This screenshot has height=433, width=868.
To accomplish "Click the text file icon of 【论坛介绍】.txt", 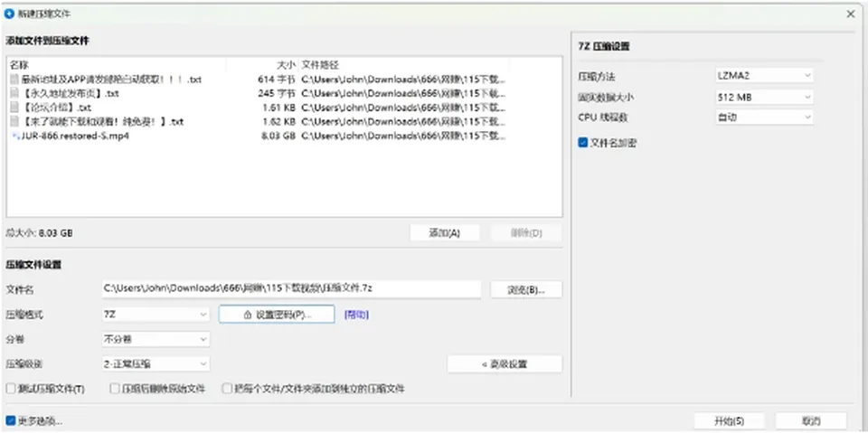I will [x=15, y=108].
